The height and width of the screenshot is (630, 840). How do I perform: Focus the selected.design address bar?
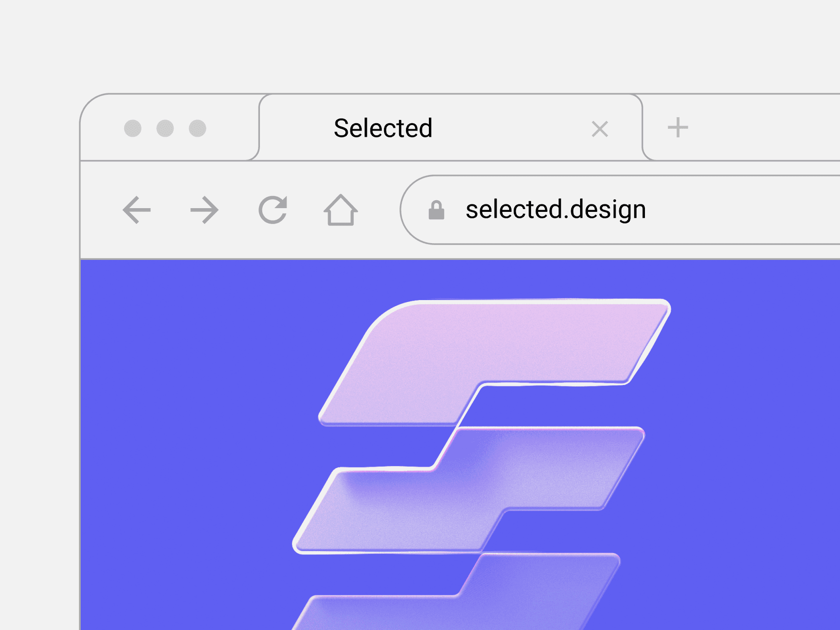pos(620,210)
